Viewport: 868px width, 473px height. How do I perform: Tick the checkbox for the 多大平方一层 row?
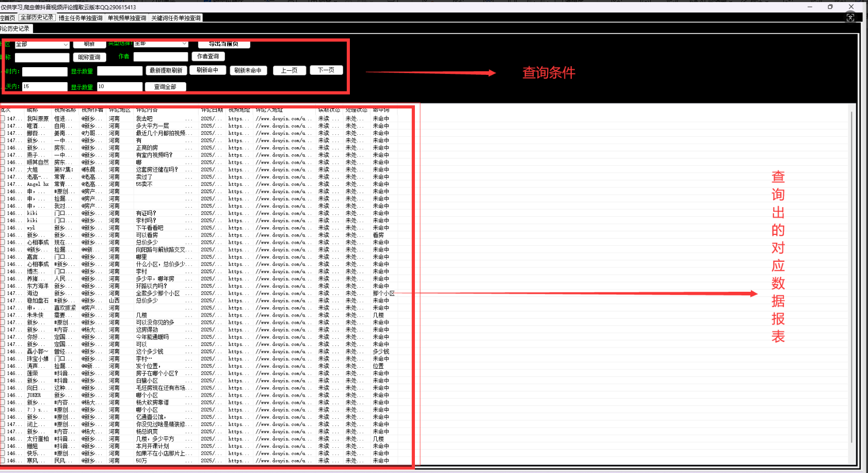pos(3,126)
